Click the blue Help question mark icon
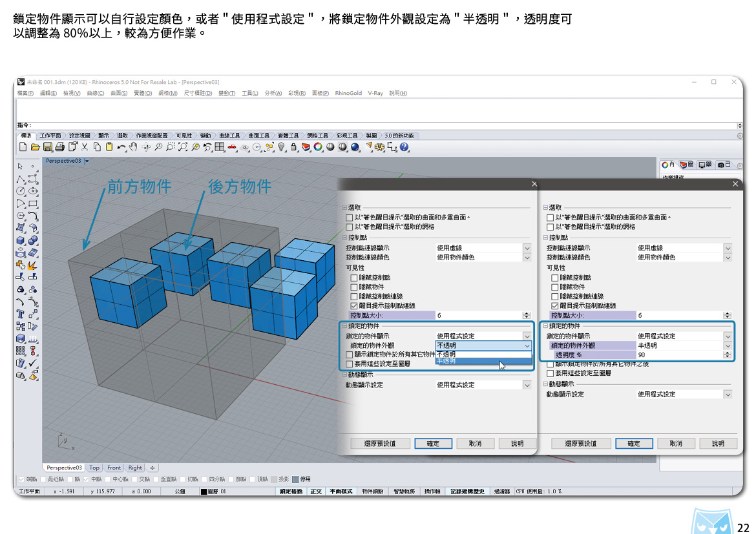Image resolution: width=756 pixels, height=534 pixels. [x=404, y=147]
